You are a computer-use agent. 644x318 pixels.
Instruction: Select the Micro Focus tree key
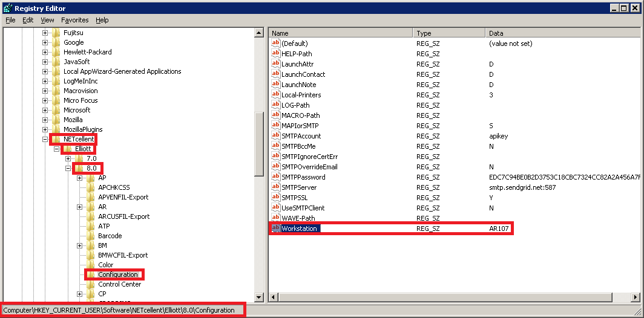tap(80, 100)
